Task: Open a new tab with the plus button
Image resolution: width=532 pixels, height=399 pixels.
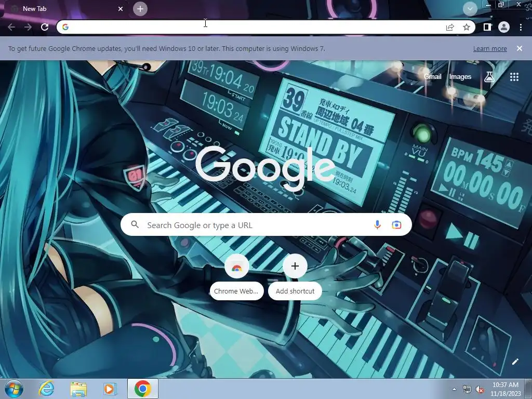Action: tap(140, 9)
